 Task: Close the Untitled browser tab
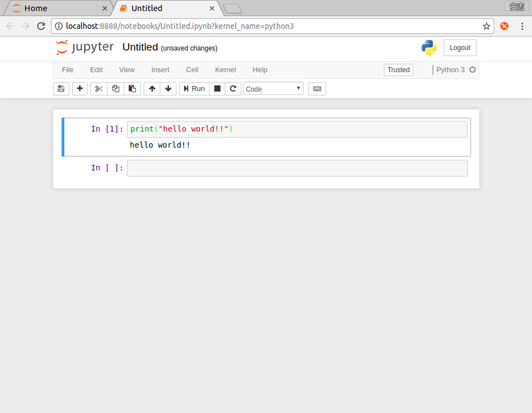click(212, 8)
